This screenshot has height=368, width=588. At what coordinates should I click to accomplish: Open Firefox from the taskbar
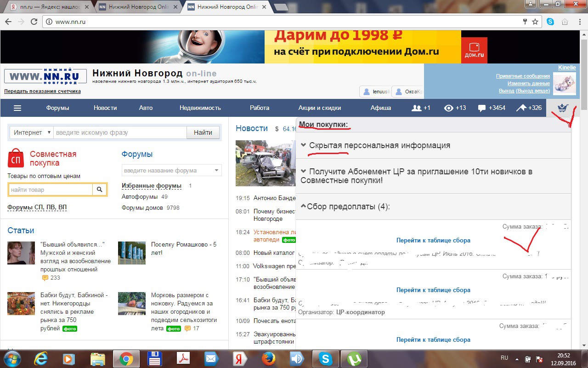tap(268, 358)
